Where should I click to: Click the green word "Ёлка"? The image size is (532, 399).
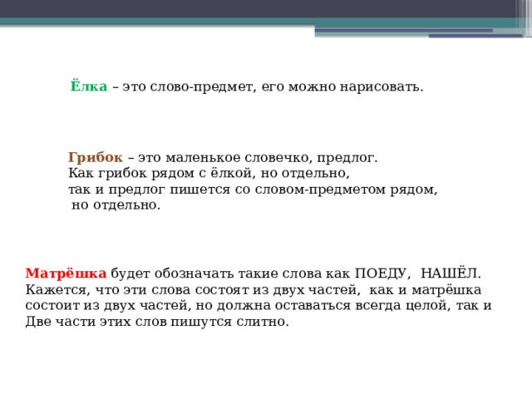click(89, 86)
